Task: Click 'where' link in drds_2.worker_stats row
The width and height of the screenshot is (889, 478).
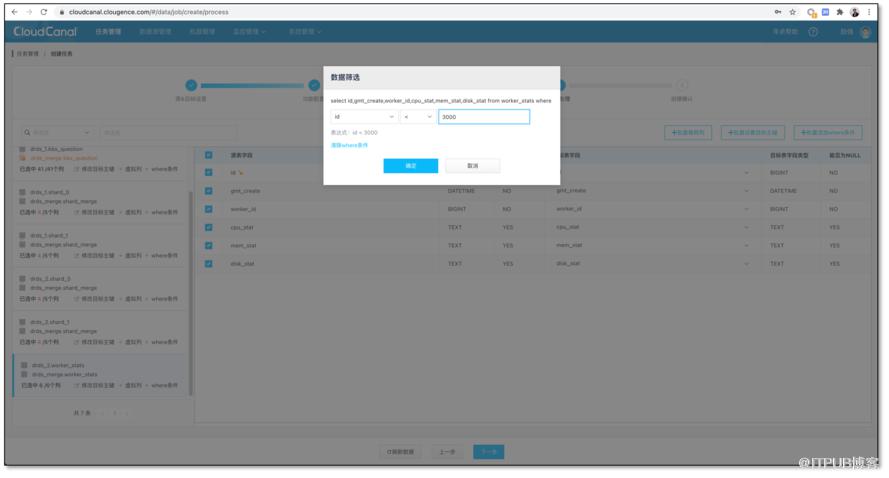Action: pyautogui.click(x=164, y=386)
